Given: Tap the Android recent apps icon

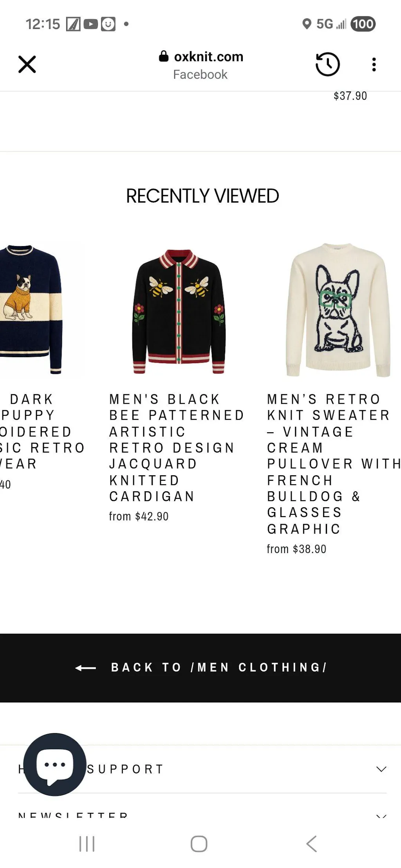Looking at the screenshot, I should click(87, 844).
